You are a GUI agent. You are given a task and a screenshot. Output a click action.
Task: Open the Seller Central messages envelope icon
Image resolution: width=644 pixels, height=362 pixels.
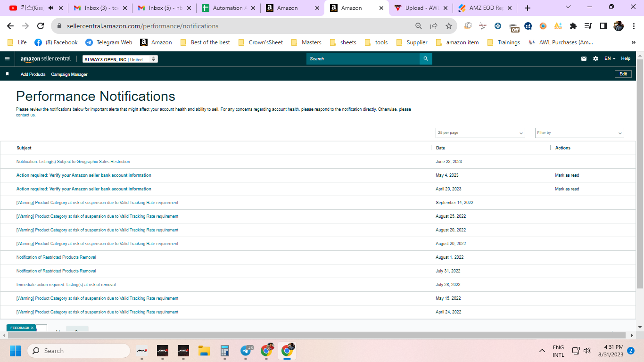584,59
